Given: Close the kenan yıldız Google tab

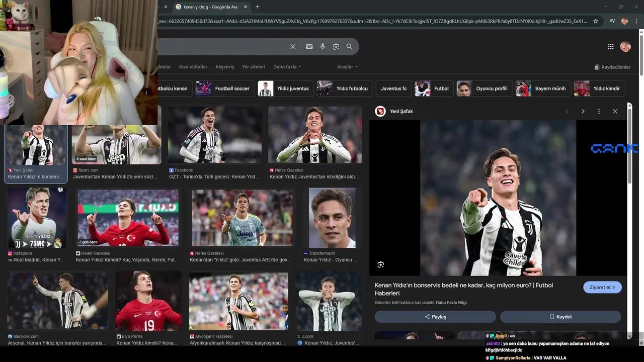Looking at the screenshot, I should 246,7.
